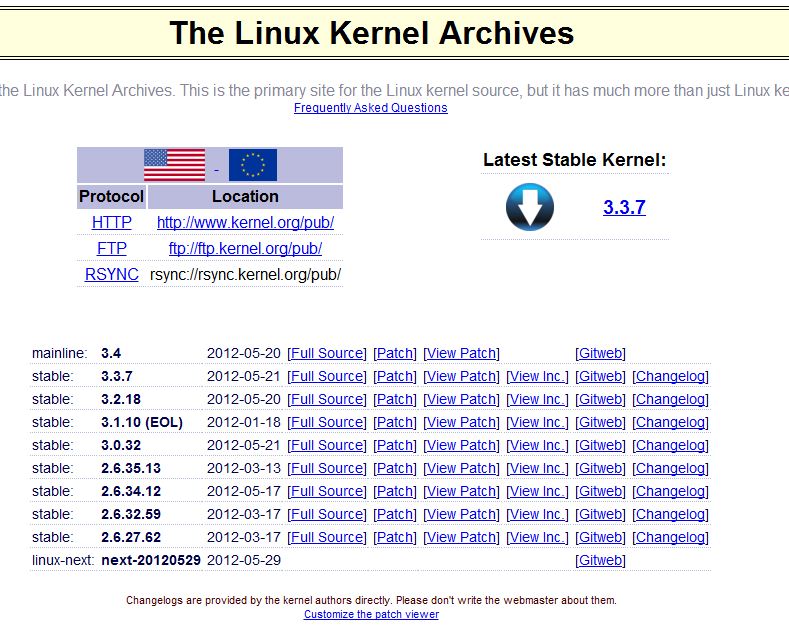Open Changelog for stable 2.6.27.62
Image resolution: width=789 pixels, height=639 pixels.
670,537
